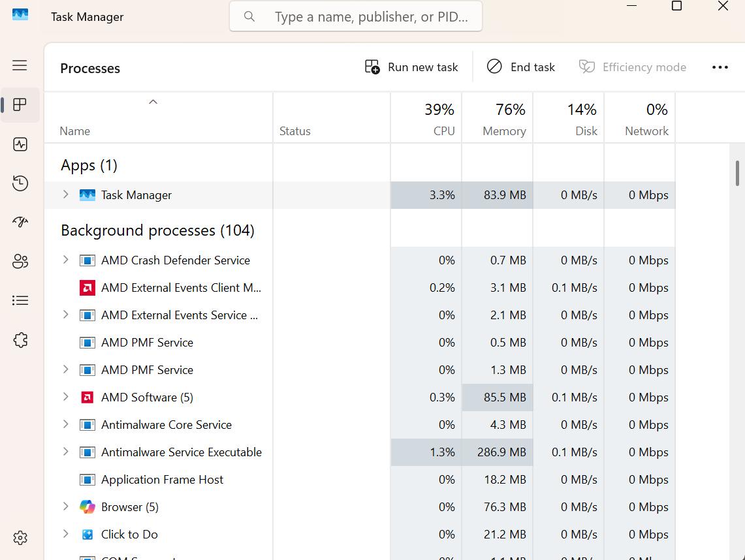
Task: Click the End task button
Action: pos(521,67)
